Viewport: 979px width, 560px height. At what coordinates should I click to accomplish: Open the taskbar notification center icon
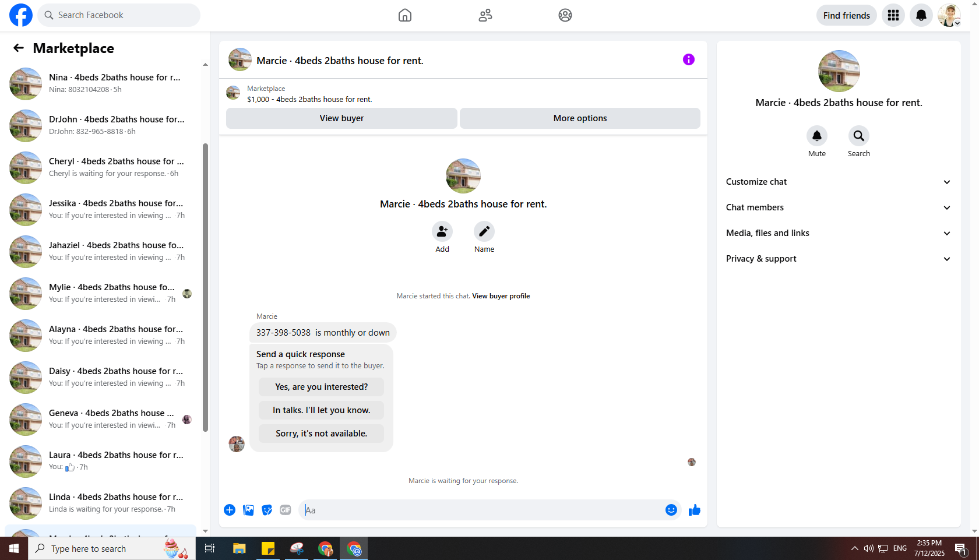961,548
